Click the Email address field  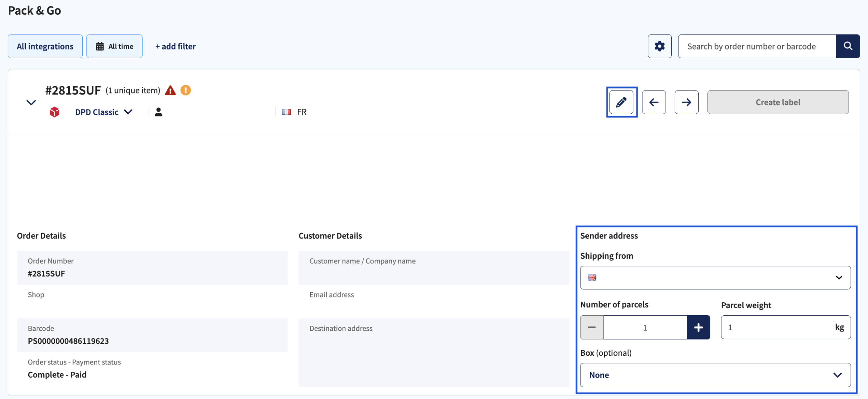[434, 301]
